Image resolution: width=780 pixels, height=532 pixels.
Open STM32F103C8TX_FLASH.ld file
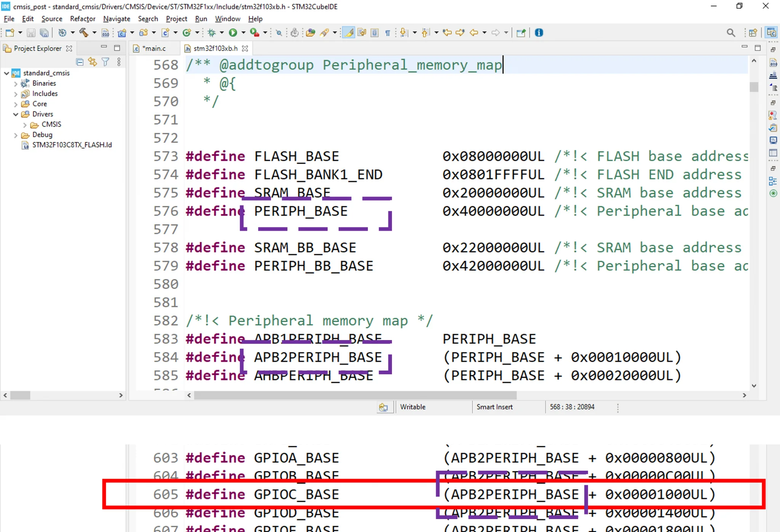(72, 145)
